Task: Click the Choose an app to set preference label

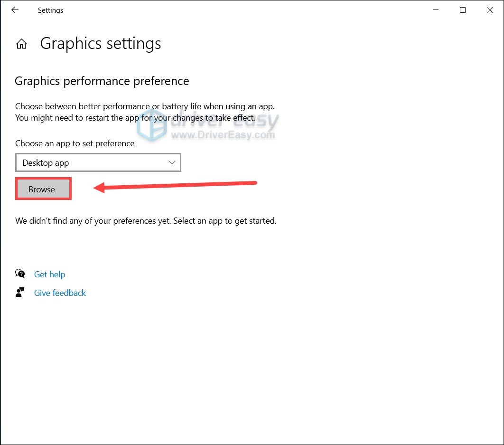Action: pyautogui.click(x=75, y=143)
